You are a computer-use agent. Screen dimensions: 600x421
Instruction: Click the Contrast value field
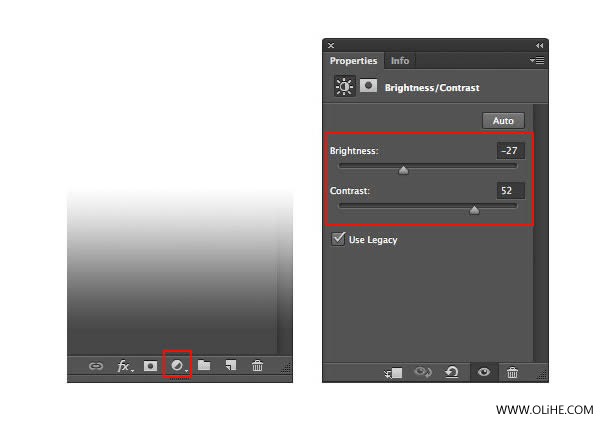510,191
